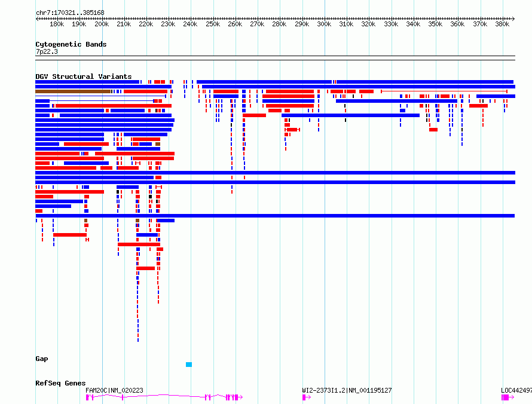Select the 300k scale label
This screenshot has height=404, width=532.
324,24
